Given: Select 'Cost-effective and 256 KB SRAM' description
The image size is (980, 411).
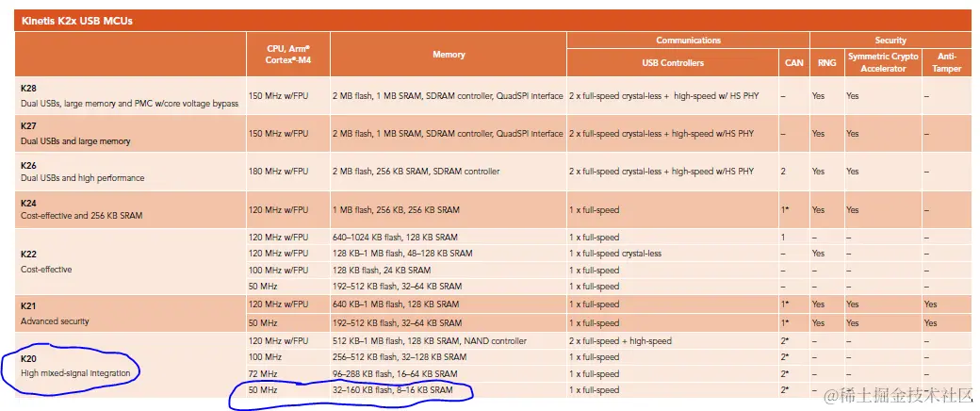Looking at the screenshot, I should (81, 215).
